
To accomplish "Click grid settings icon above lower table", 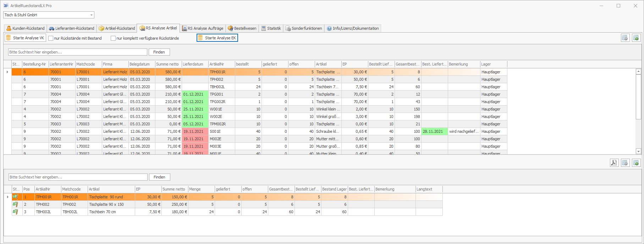I will point(625,163).
